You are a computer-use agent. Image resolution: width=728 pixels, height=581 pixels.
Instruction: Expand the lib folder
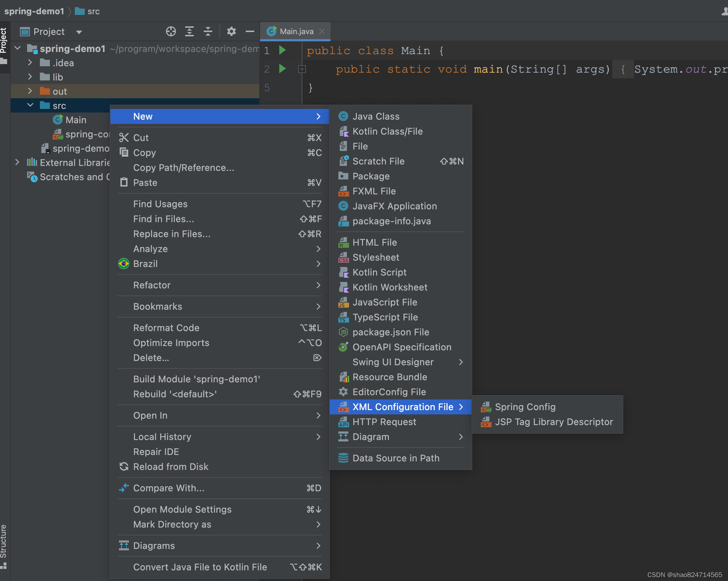[x=30, y=77]
